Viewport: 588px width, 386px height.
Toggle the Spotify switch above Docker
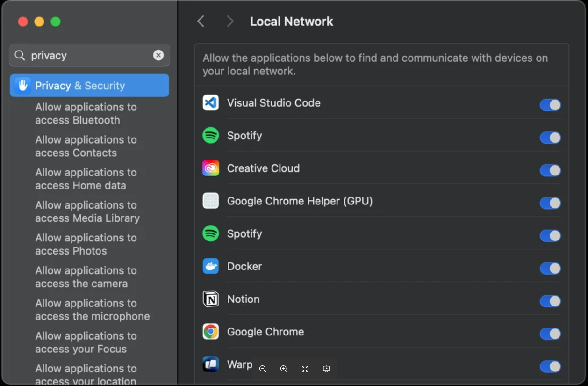pos(550,236)
